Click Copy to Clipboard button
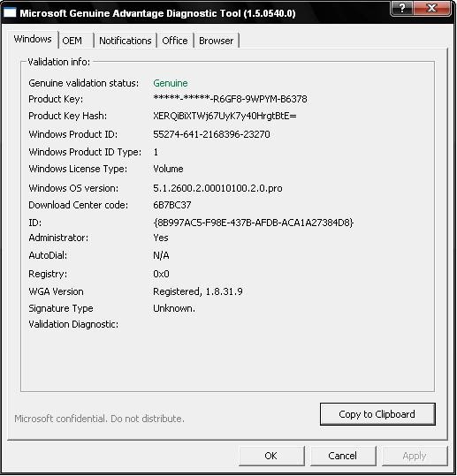Viewport: 457px width, 476px height. pyautogui.click(x=377, y=414)
